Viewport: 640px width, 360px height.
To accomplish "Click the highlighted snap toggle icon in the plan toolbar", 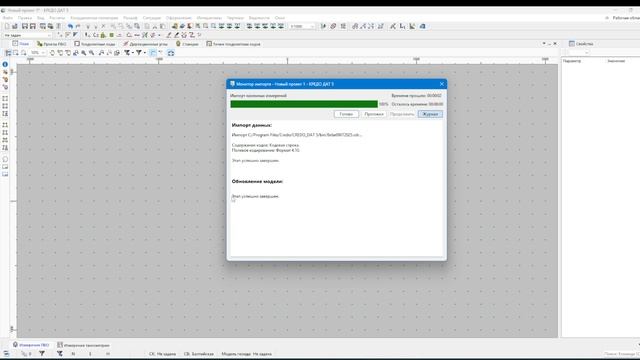I will click(153, 53).
